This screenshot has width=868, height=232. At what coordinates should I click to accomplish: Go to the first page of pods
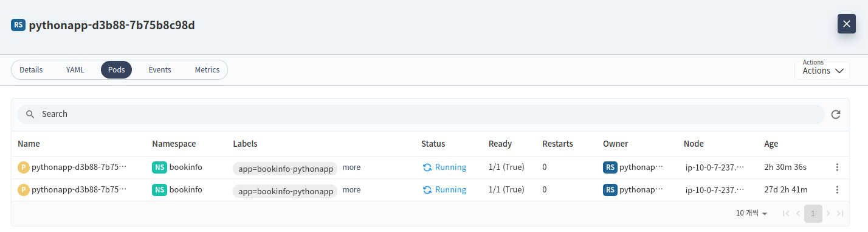[x=786, y=213]
